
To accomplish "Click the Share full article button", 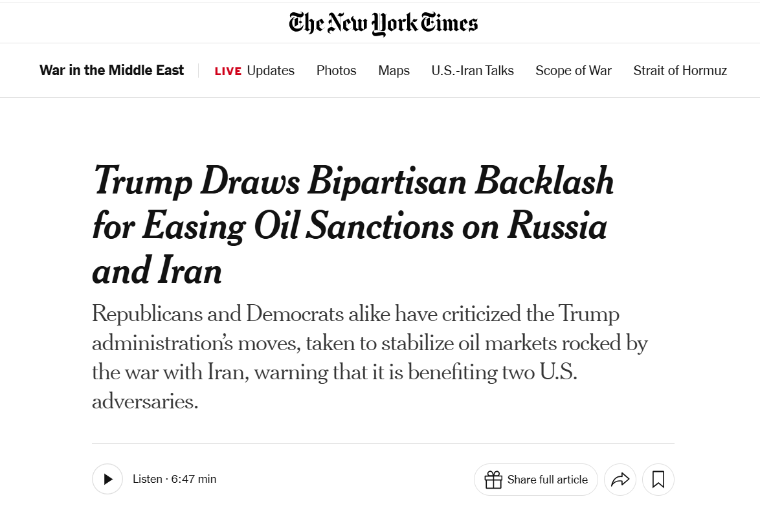I will pos(547,480).
